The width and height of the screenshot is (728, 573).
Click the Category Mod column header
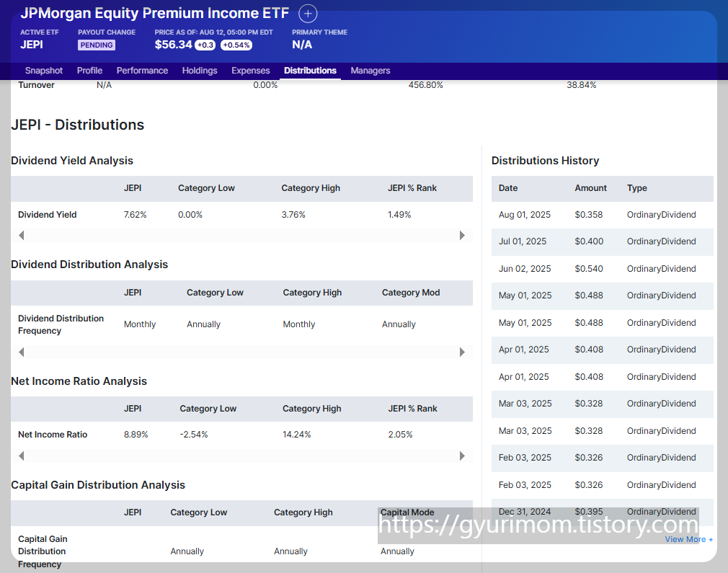pyautogui.click(x=411, y=293)
